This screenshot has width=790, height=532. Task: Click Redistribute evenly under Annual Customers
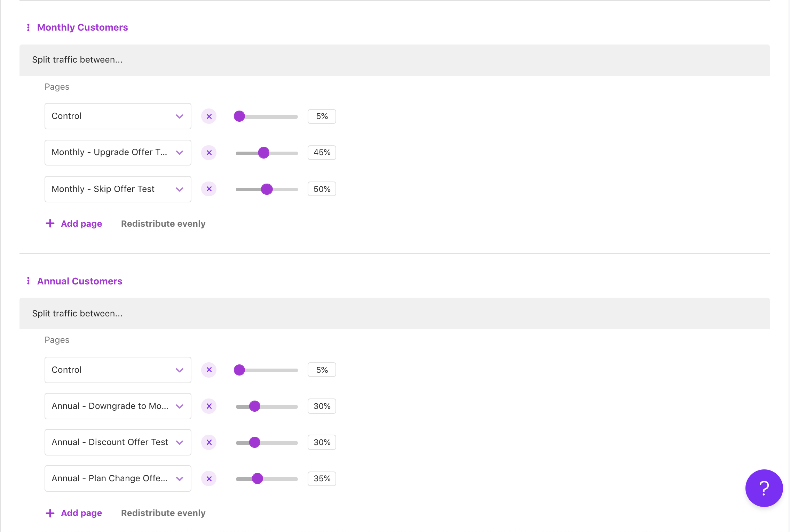pos(163,513)
